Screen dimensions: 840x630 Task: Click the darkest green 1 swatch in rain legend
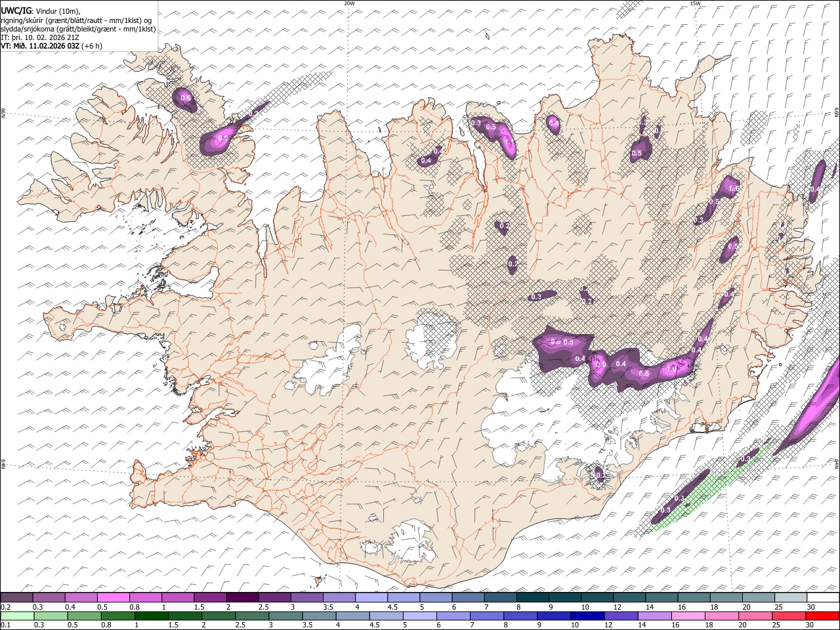pyautogui.click(x=152, y=616)
